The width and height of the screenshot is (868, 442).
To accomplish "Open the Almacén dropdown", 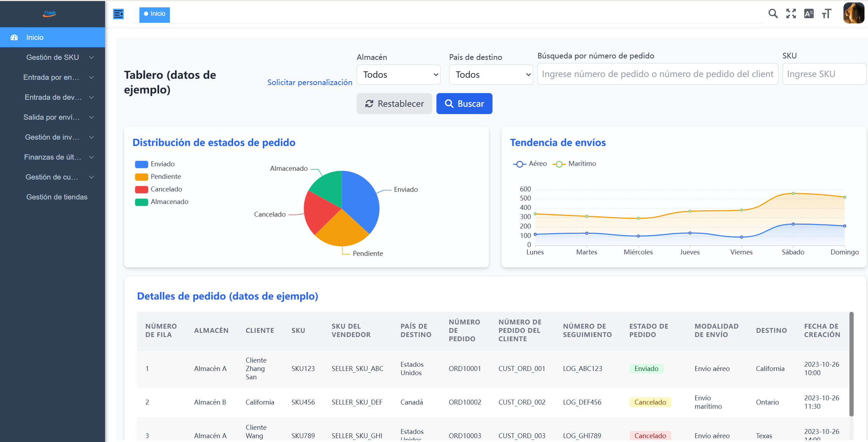I will point(398,75).
